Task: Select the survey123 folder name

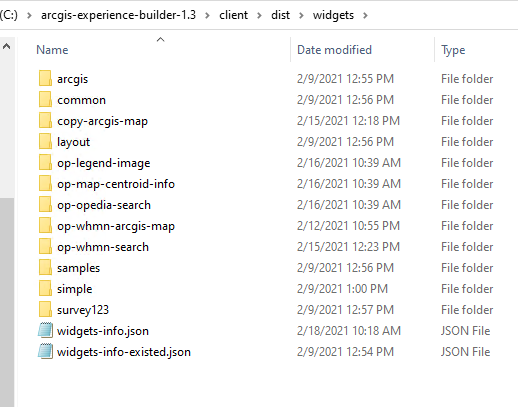Action: pos(83,310)
